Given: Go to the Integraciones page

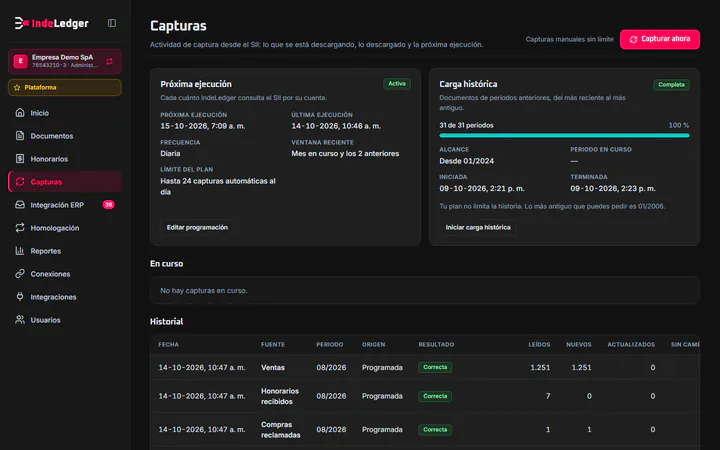Looking at the screenshot, I should [x=65, y=297].
